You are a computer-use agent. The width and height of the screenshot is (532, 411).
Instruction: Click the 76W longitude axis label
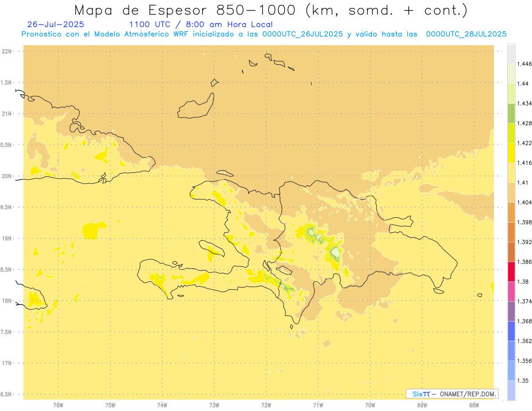(58, 405)
